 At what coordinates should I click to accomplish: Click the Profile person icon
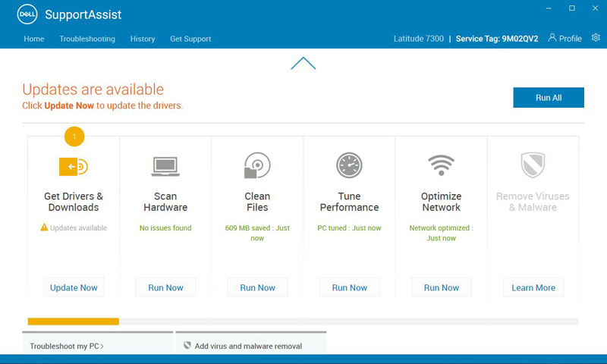[552, 37]
